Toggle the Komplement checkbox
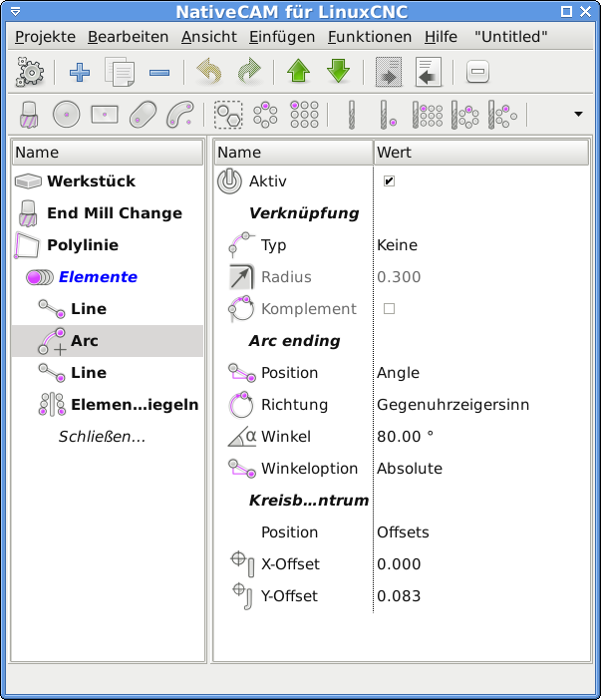 [x=389, y=308]
